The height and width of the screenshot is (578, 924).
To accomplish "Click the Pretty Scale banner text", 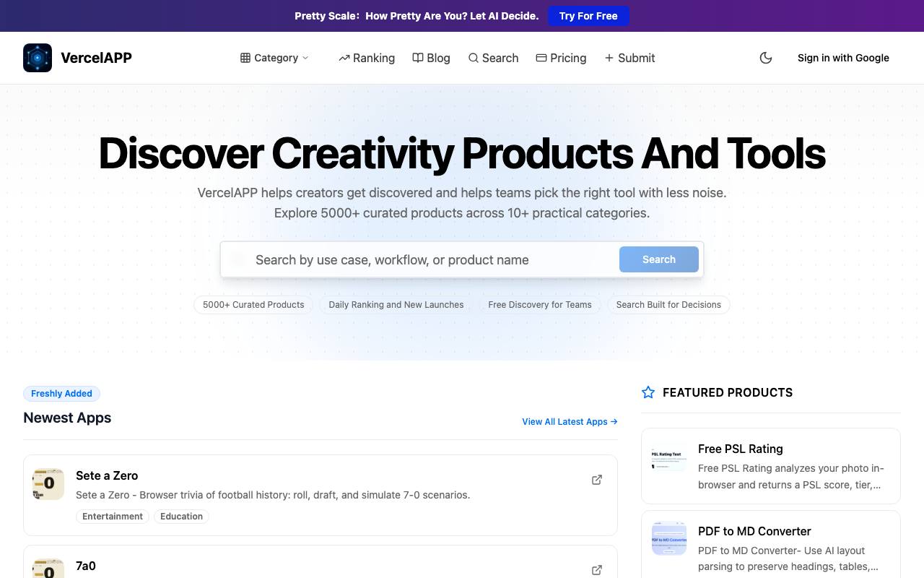I will 417,16.
